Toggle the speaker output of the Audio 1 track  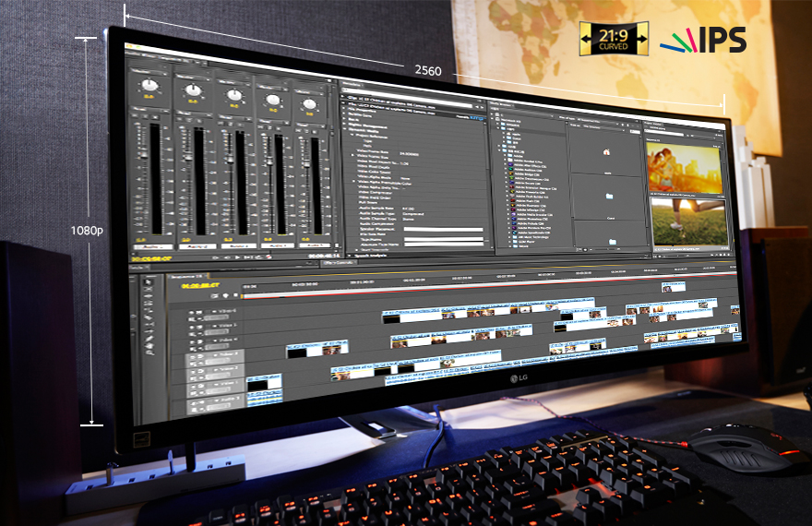pos(194,402)
